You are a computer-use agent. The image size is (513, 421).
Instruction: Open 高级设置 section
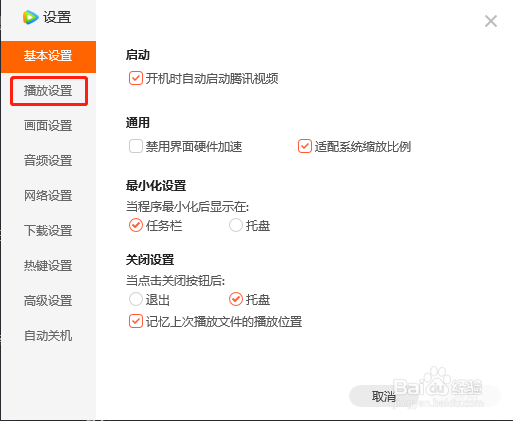tap(48, 301)
